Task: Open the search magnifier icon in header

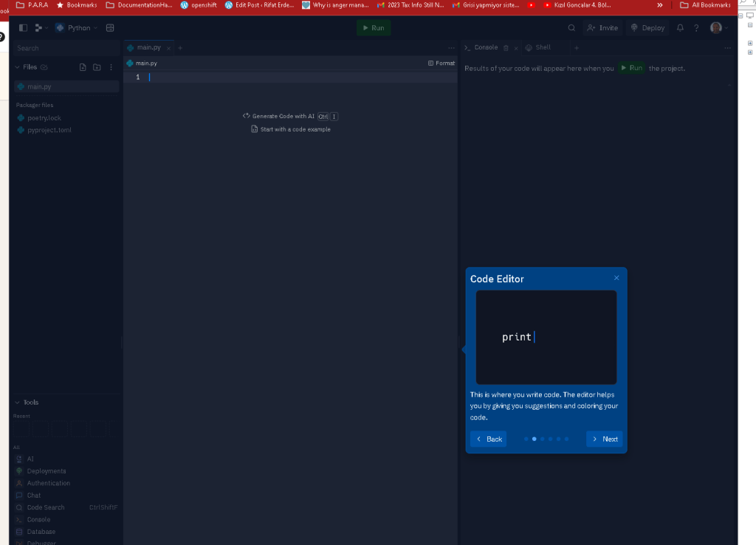Action: pyautogui.click(x=571, y=28)
